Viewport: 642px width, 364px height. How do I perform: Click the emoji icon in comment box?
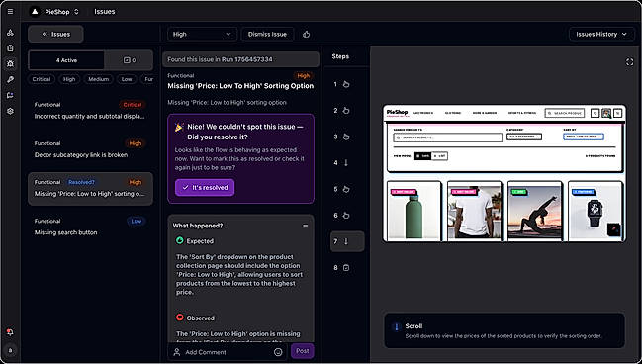(x=278, y=352)
